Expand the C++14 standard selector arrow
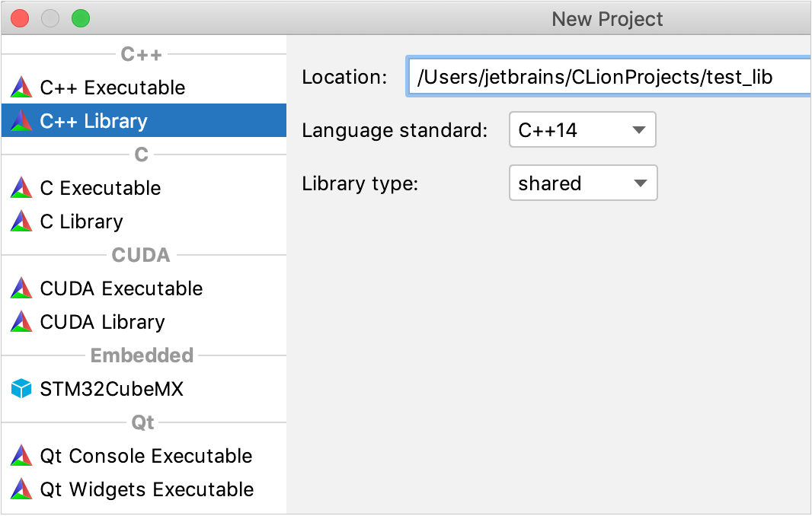The height and width of the screenshot is (516, 812). [x=638, y=129]
